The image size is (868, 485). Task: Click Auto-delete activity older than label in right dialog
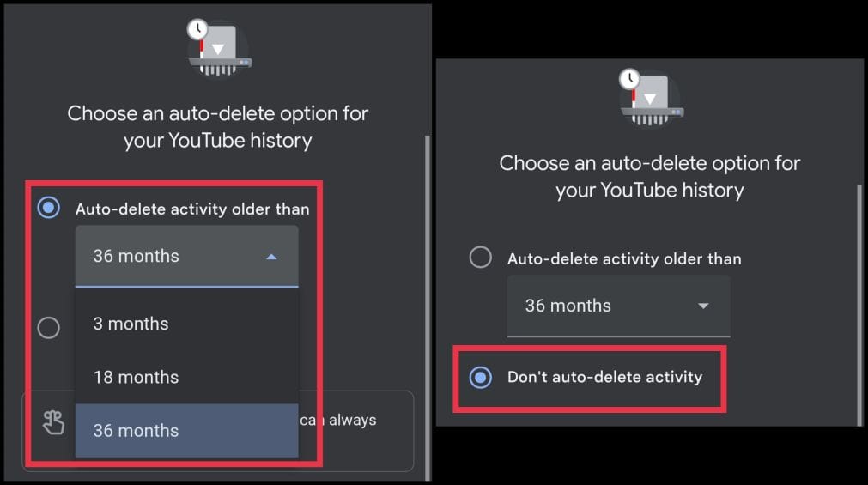(x=624, y=258)
